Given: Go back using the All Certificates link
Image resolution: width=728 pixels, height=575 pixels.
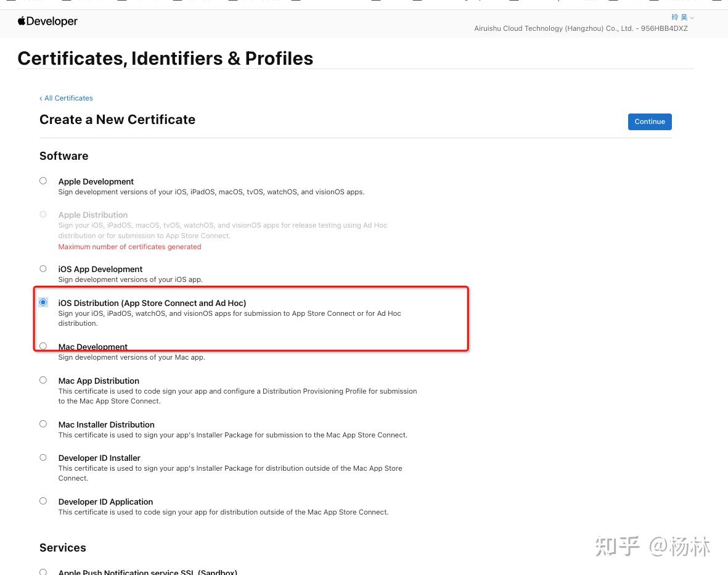Looking at the screenshot, I should tap(68, 98).
